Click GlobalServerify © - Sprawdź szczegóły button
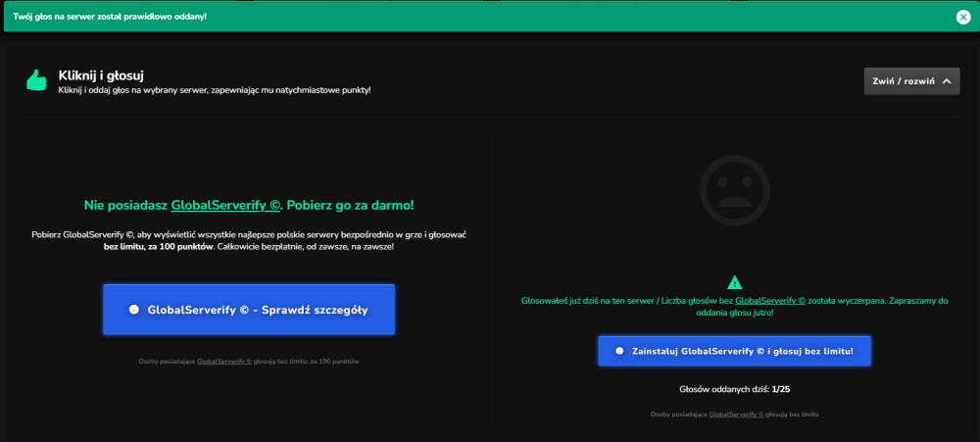The width and height of the screenshot is (980, 442). (x=249, y=310)
